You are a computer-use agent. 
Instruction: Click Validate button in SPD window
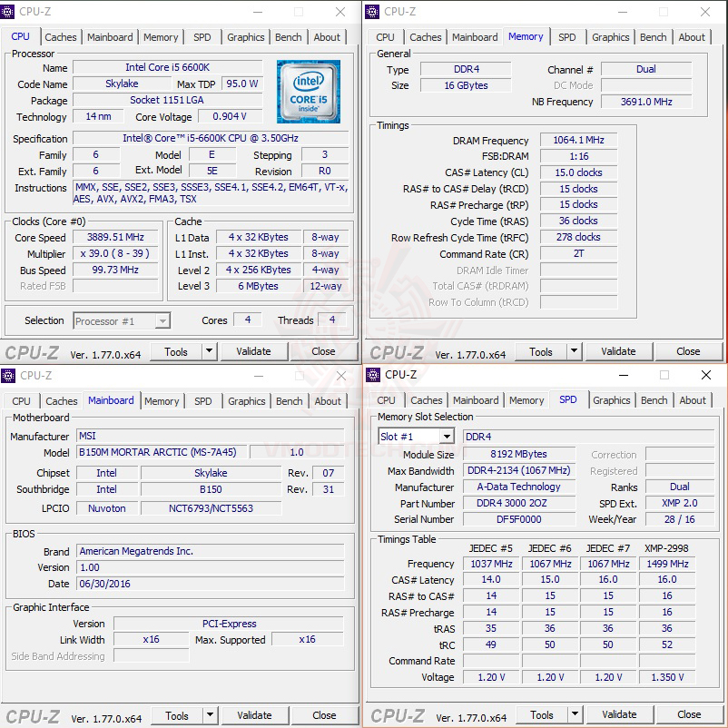[619, 714]
